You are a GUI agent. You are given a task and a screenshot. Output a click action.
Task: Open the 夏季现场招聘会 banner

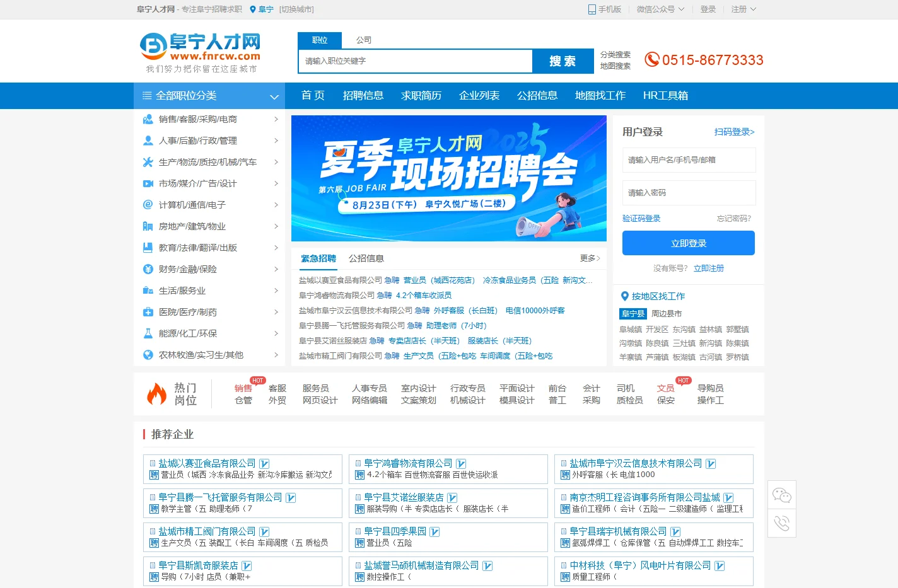point(449,178)
